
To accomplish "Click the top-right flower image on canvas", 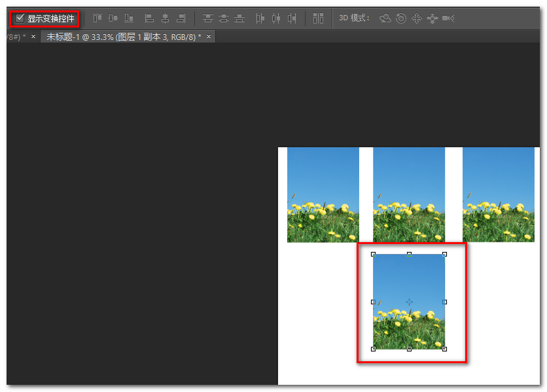I will (x=499, y=195).
